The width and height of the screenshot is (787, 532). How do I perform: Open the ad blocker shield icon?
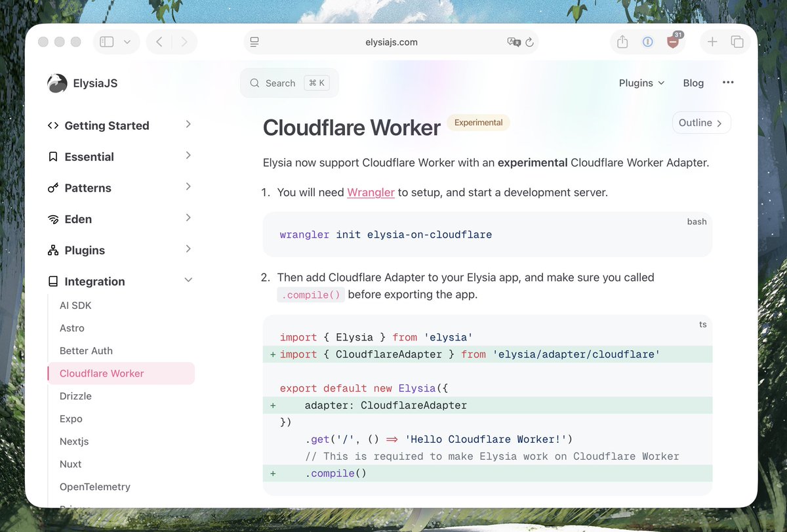pos(673,42)
